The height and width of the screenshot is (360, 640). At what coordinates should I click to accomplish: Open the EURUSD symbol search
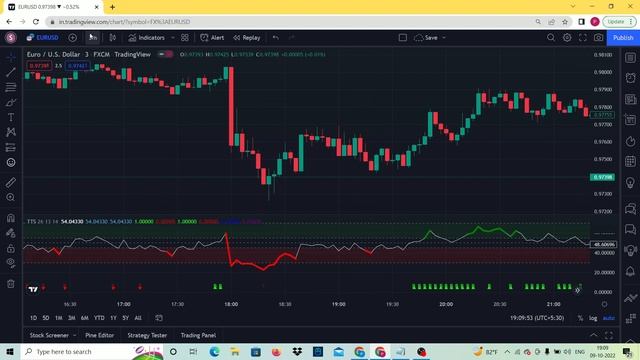[43, 38]
